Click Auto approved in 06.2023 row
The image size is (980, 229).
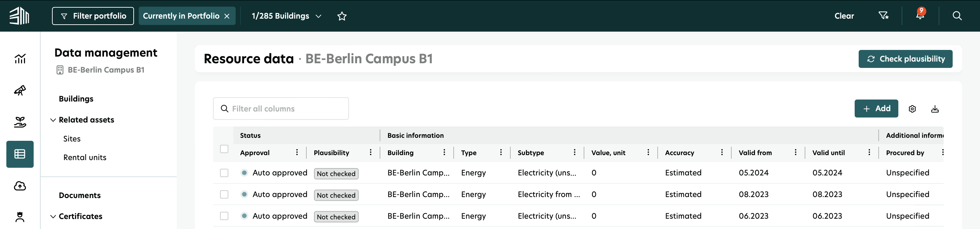[280, 216]
